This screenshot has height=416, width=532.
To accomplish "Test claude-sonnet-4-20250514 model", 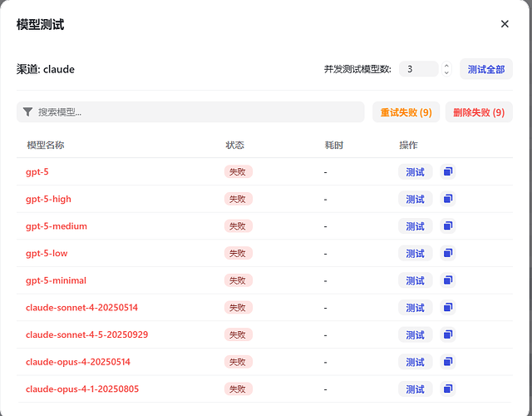I will 416,308.
